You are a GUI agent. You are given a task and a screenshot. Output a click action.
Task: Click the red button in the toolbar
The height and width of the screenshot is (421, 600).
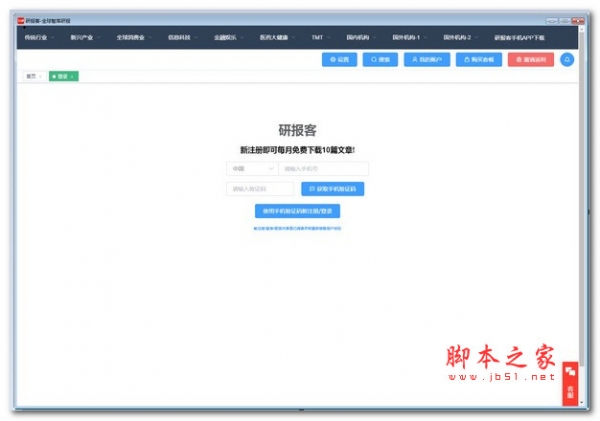pyautogui.click(x=531, y=60)
